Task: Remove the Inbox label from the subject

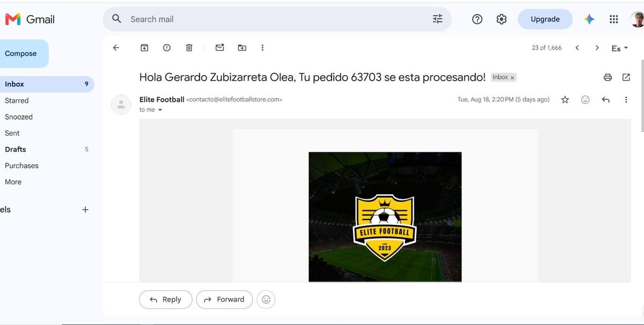Action: tap(512, 78)
